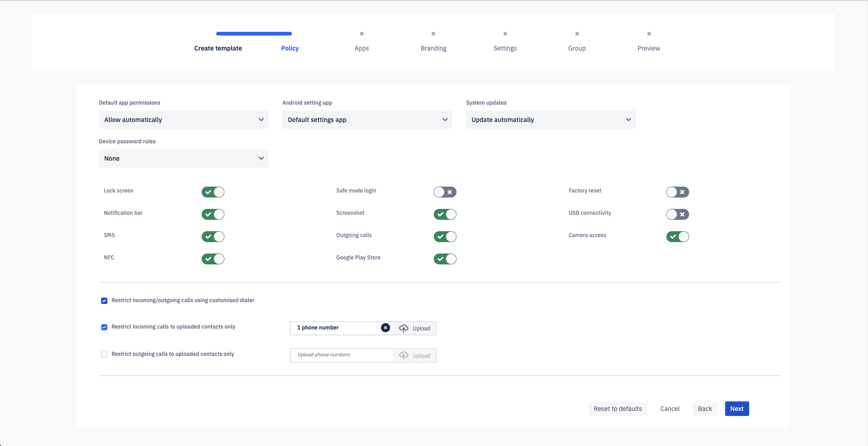Expand System updates dropdown

pyautogui.click(x=551, y=120)
